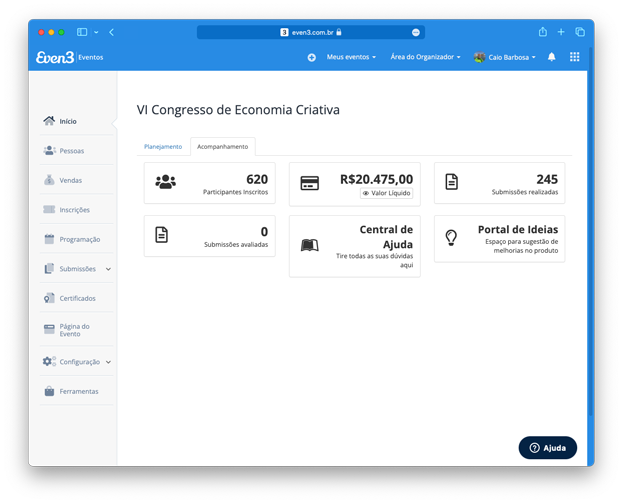Viewport: 622px width, 503px height.
Task: Expand the Submissões sidebar menu
Action: click(x=108, y=269)
